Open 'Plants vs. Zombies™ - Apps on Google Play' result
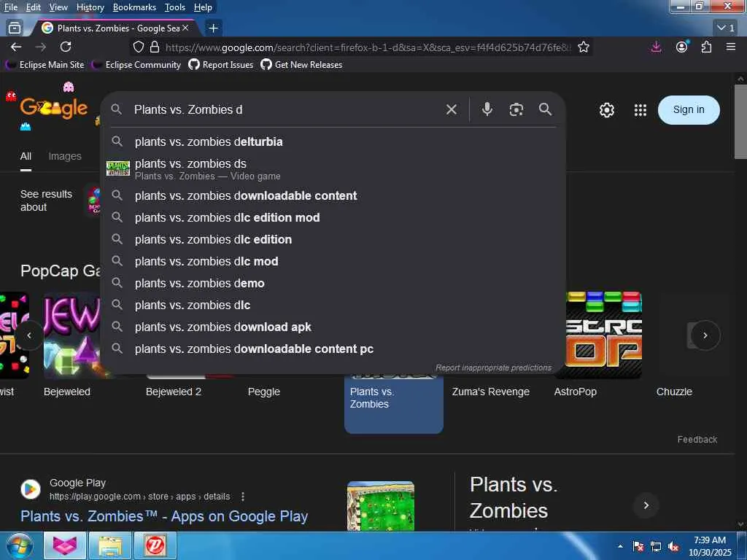The width and height of the screenshot is (747, 560). 164,516
